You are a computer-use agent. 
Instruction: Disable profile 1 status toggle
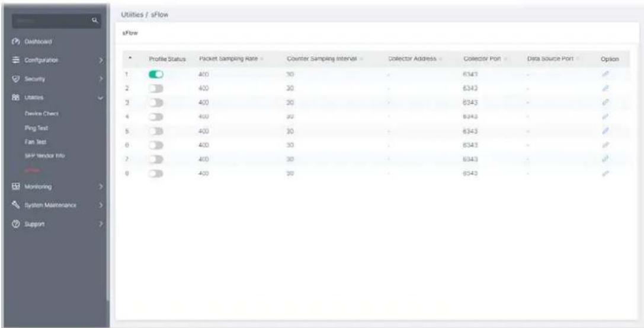click(156, 74)
